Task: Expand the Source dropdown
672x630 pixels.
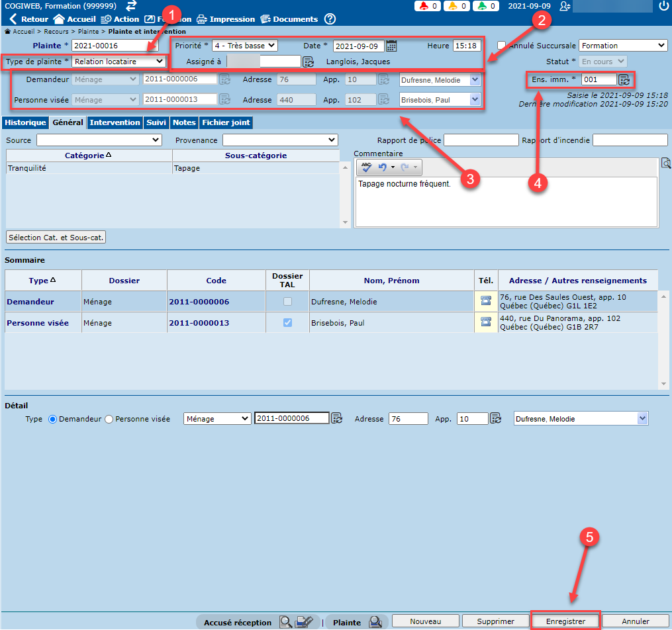Action: point(99,140)
